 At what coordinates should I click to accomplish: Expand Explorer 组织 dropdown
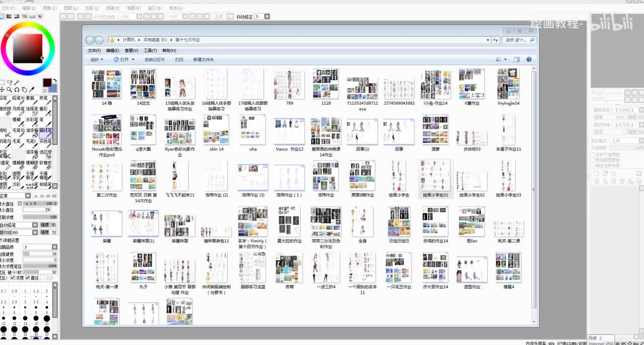pyautogui.click(x=97, y=59)
